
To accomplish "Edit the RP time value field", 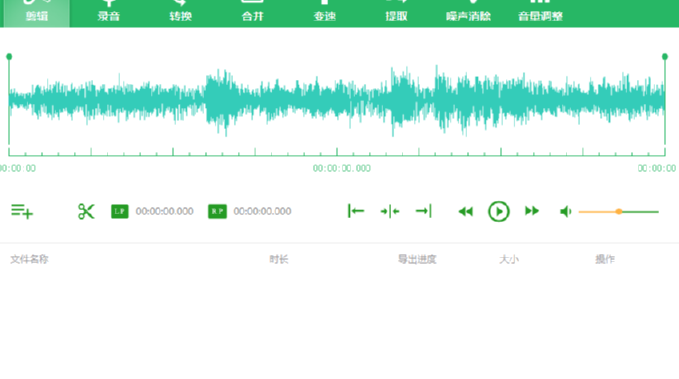I will tap(262, 211).
